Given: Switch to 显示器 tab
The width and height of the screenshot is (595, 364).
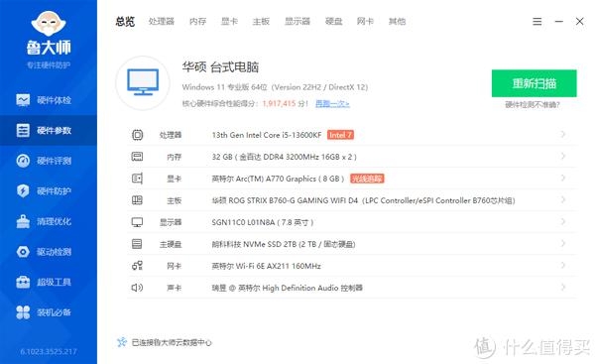Looking at the screenshot, I should coord(297,21).
